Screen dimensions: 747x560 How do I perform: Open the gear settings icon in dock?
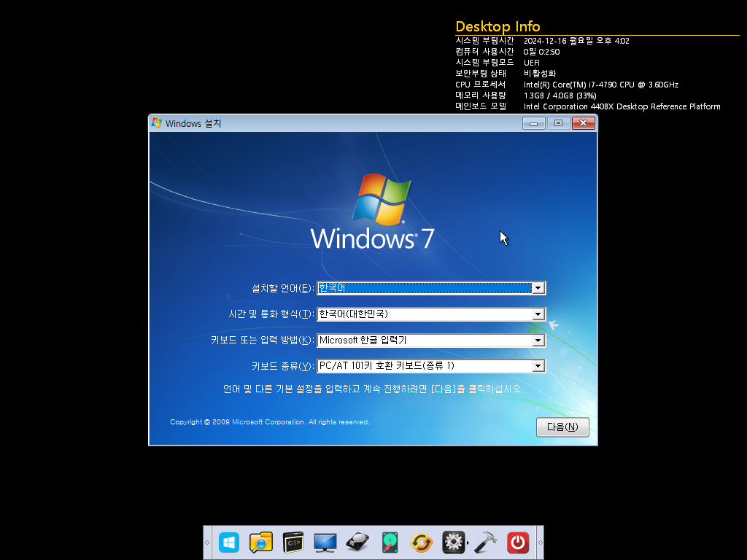(453, 542)
